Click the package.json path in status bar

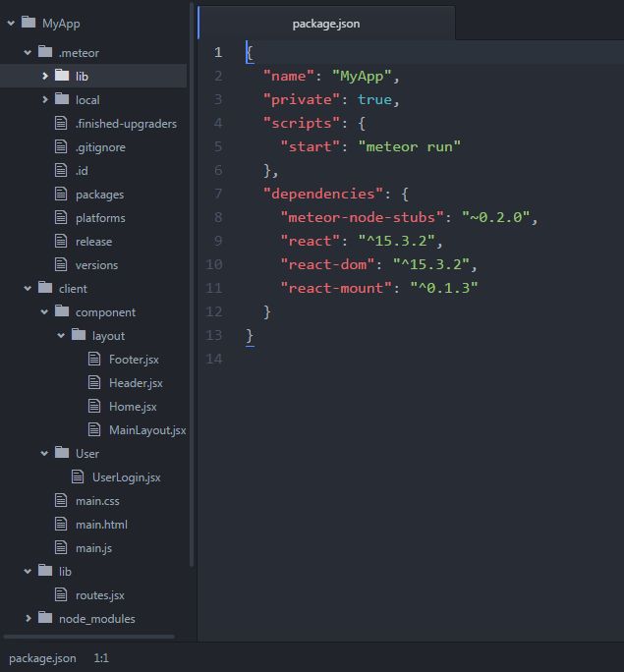pos(42,658)
